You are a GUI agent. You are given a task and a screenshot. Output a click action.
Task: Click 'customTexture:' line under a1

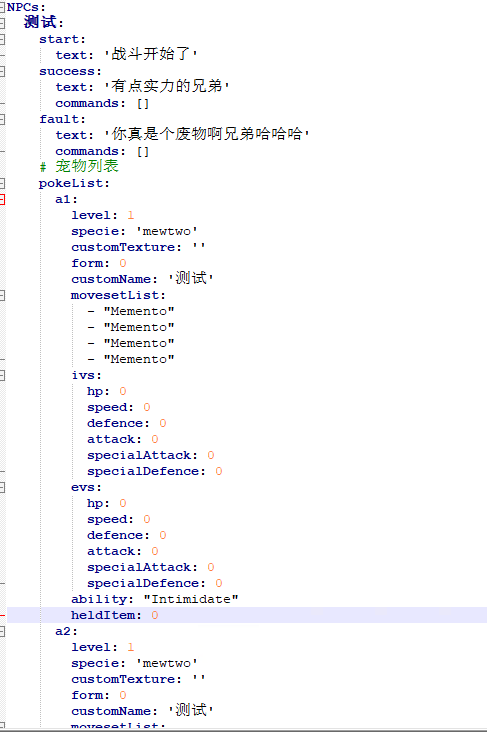pyautogui.click(x=138, y=247)
